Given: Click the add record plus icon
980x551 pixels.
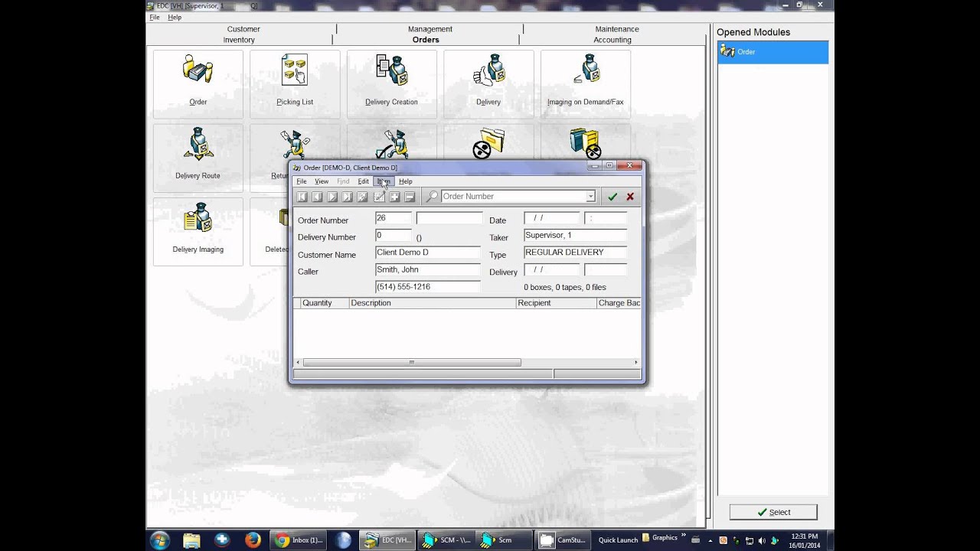Looking at the screenshot, I should pos(394,197).
